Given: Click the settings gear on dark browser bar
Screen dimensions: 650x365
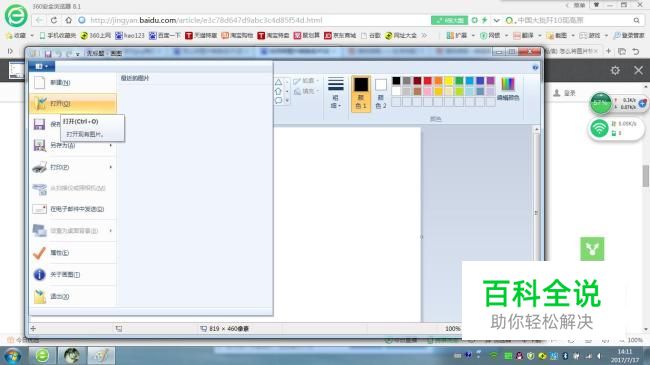Looking at the screenshot, I should coord(615,71).
